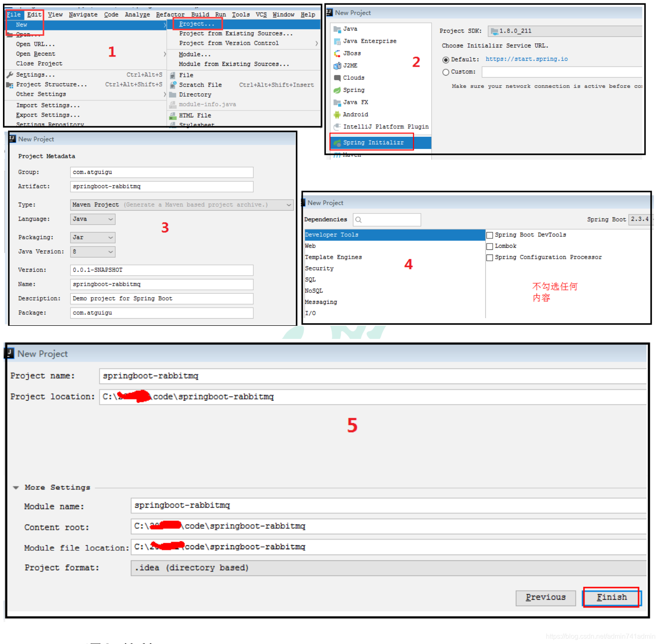Collapse the More Settings section
Image resolution: width=659 pixels, height=644 pixels.
click(x=16, y=487)
